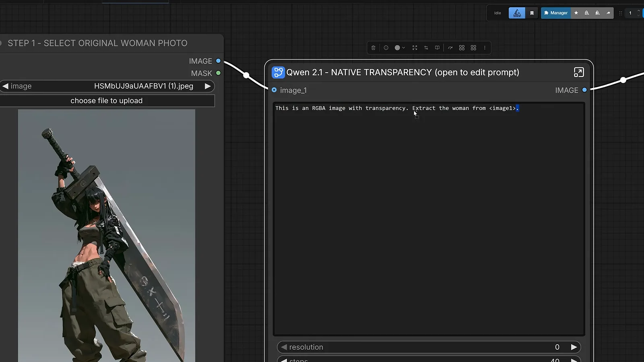Viewport: 644px width, 362px height.
Task: Click the four-squares icon beside the curved arrow
Action: tap(462, 48)
